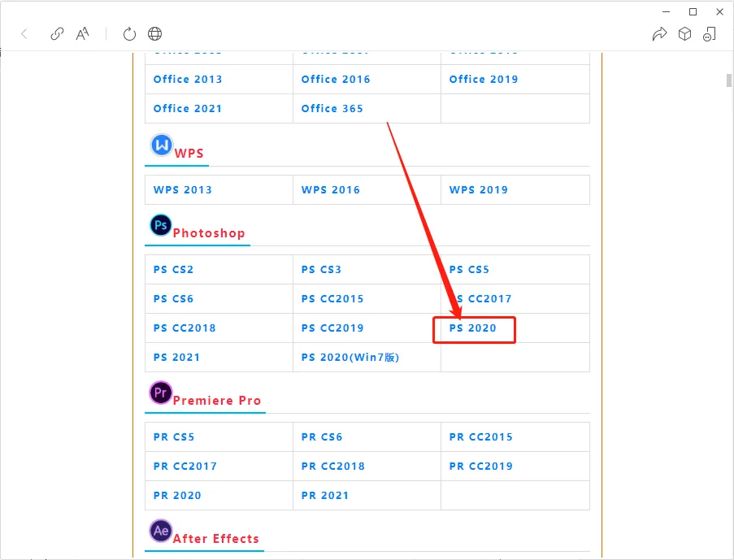Click the PS CS3 link
Viewport: 734px width, 560px height.
tap(321, 269)
